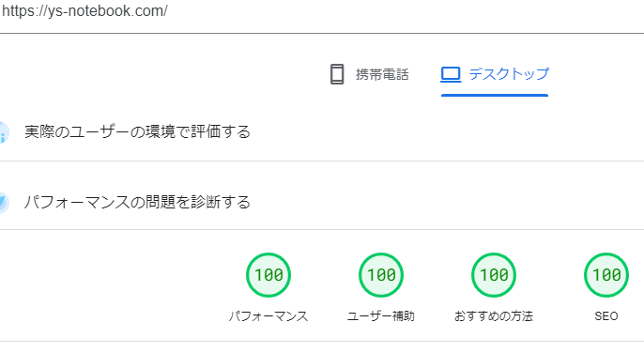The image size is (644, 353).
Task: Select the SEO score gauge showing 100
Action: point(606,275)
